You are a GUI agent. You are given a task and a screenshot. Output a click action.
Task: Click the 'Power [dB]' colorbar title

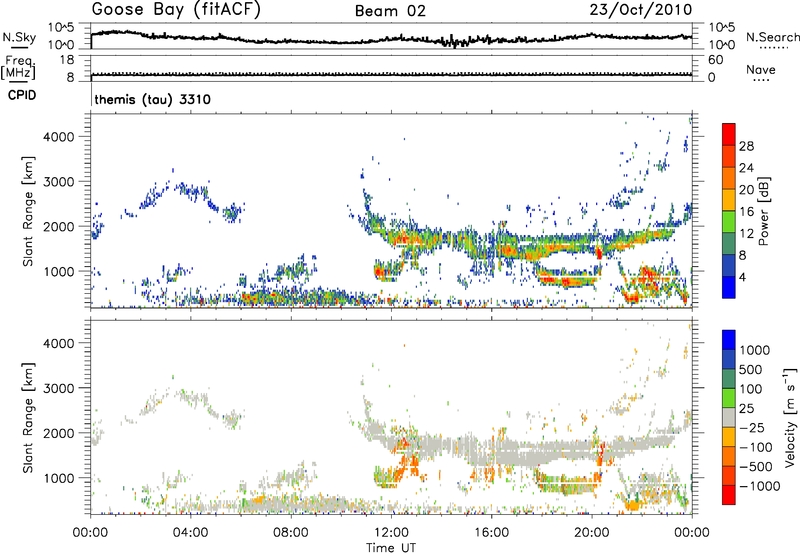pyautogui.click(x=763, y=211)
